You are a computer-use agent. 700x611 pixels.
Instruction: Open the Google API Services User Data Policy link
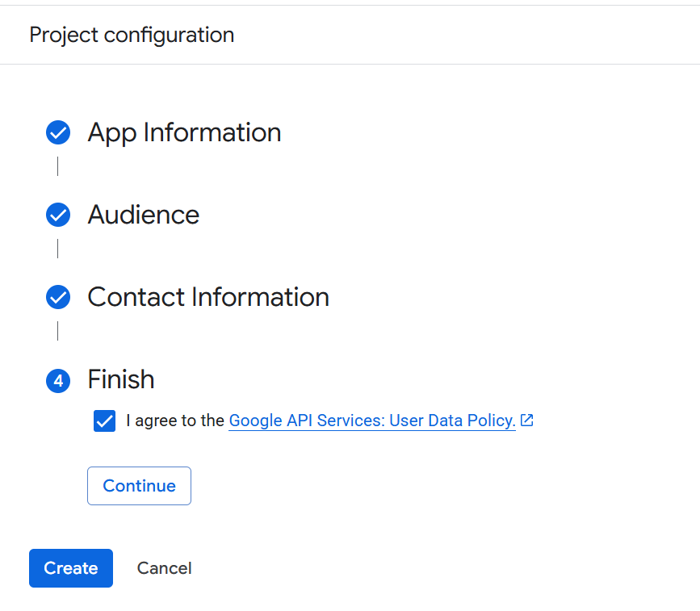click(x=372, y=421)
